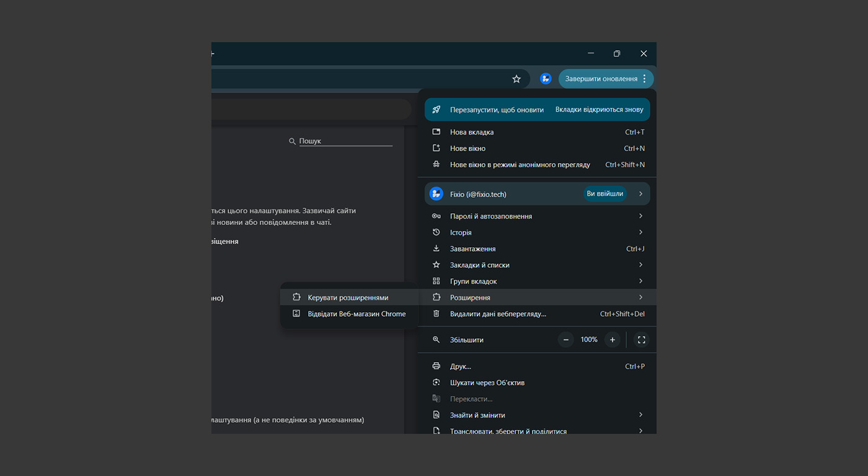Click the puzzle icon beside Розширення
This screenshot has height=476, width=868.
click(436, 297)
